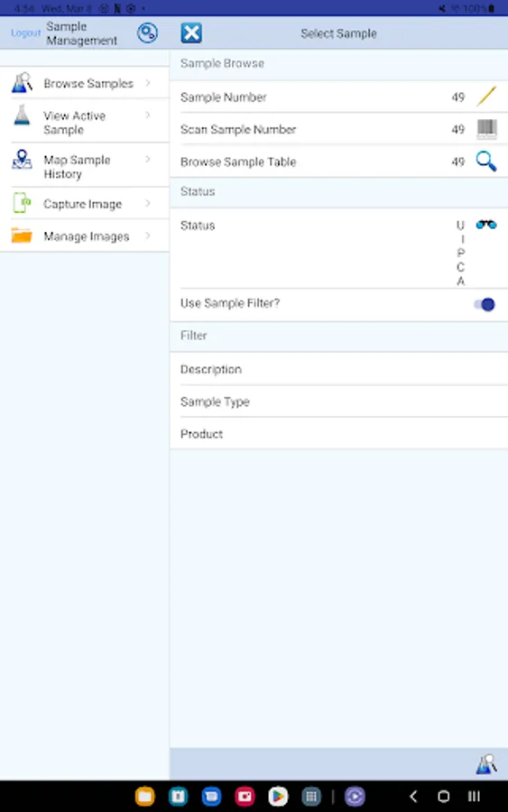Click the magnifier icon for Browse Sample Table
Viewport: 508px width, 812px height.
[486, 161]
